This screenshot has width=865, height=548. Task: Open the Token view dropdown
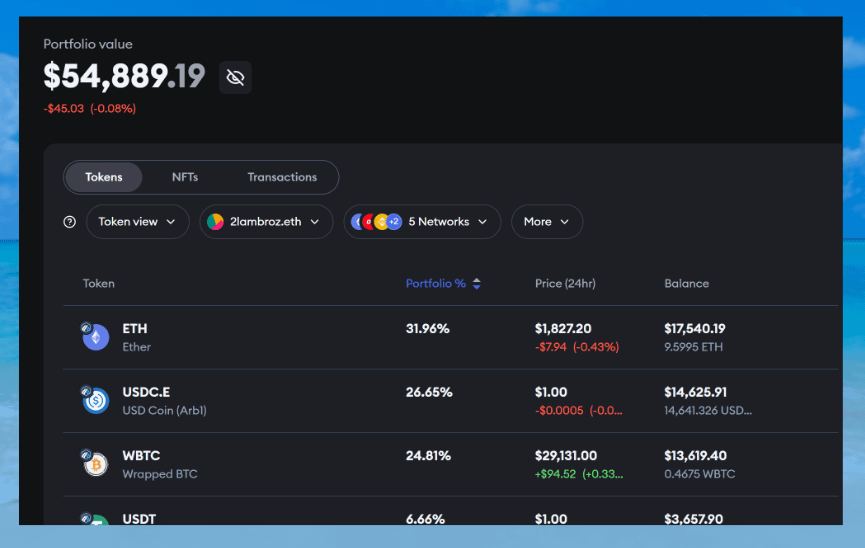(137, 222)
